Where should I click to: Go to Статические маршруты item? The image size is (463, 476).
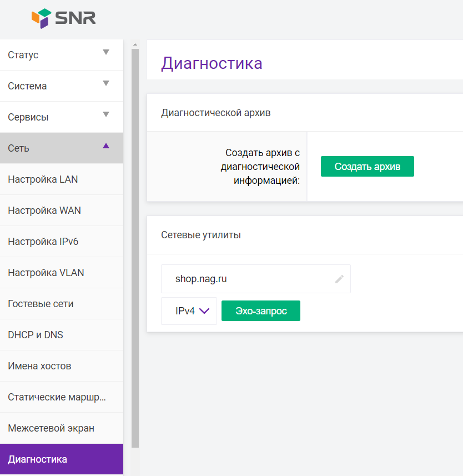coord(62,397)
